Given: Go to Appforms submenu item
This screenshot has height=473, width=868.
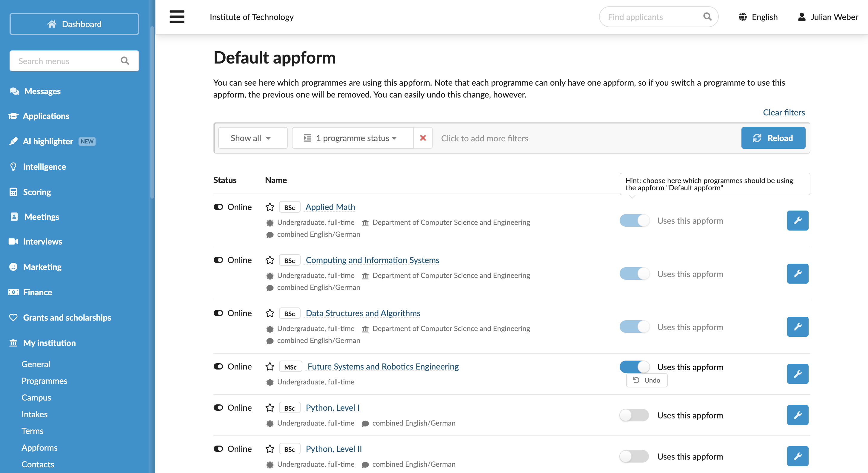Looking at the screenshot, I should click(39, 448).
